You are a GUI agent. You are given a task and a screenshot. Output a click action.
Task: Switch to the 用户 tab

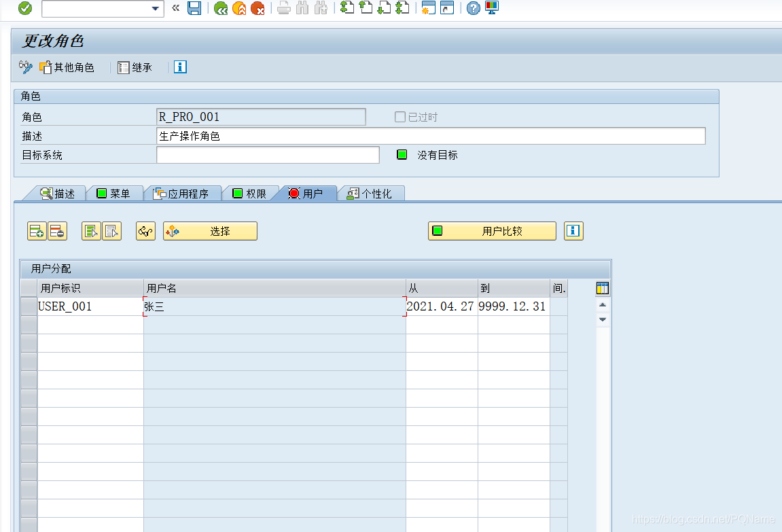click(306, 194)
